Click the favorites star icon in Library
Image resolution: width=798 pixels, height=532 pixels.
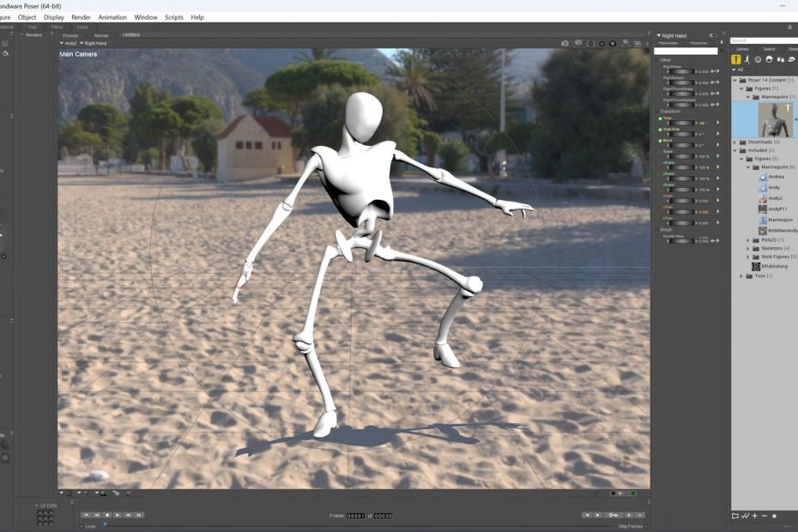tap(774, 516)
